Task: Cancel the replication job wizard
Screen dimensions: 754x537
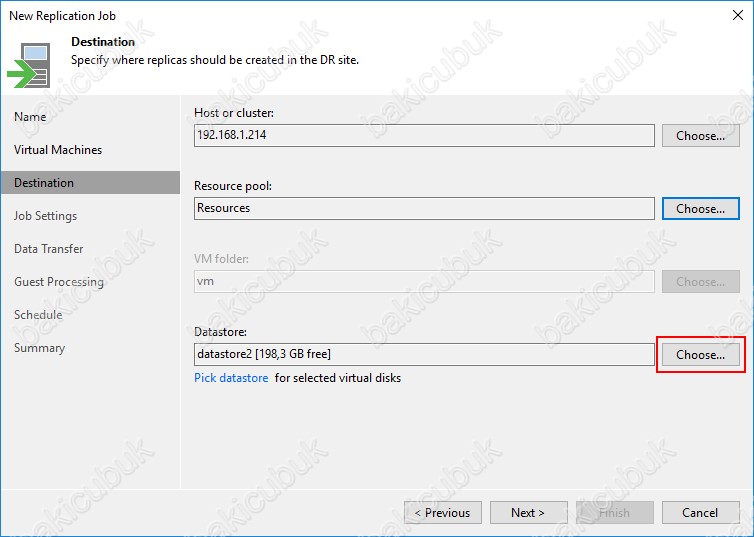Action: tap(701, 512)
